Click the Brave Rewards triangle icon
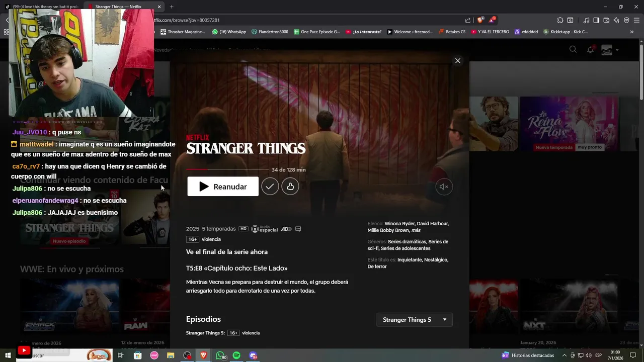 click(492, 20)
